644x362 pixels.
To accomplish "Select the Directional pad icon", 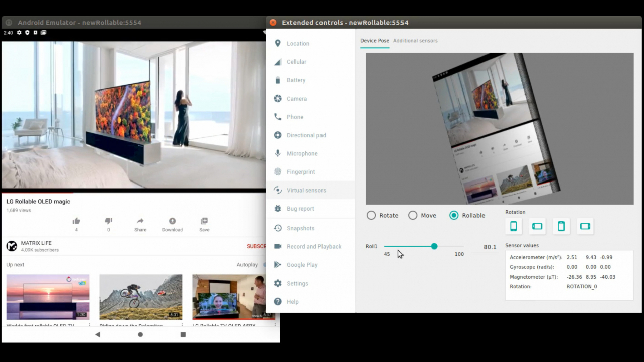I will click(278, 135).
